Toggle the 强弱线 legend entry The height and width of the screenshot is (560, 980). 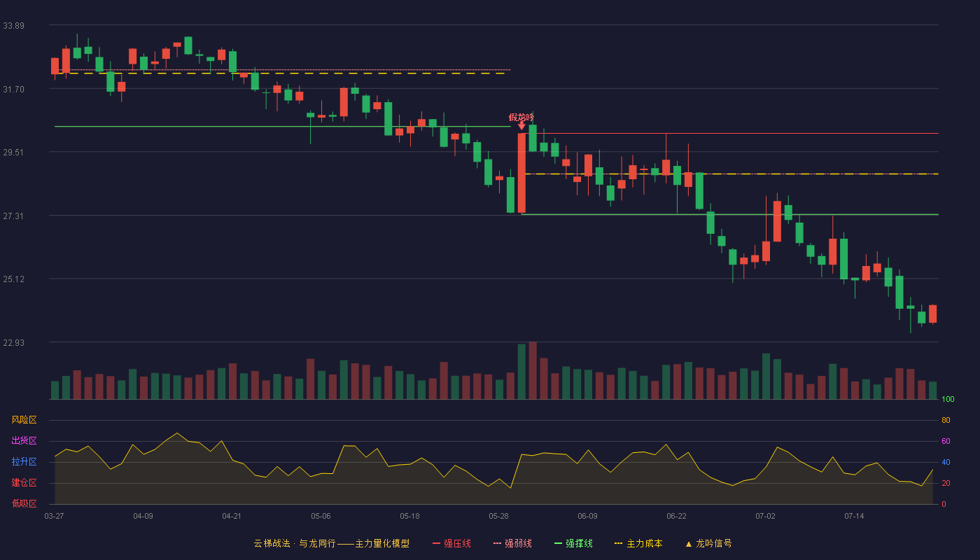[x=512, y=543]
